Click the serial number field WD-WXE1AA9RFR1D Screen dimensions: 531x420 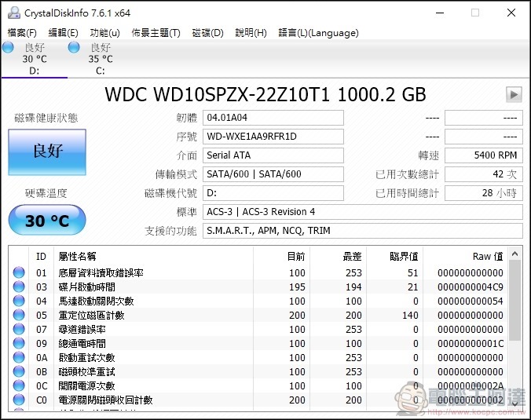pyautogui.click(x=273, y=137)
